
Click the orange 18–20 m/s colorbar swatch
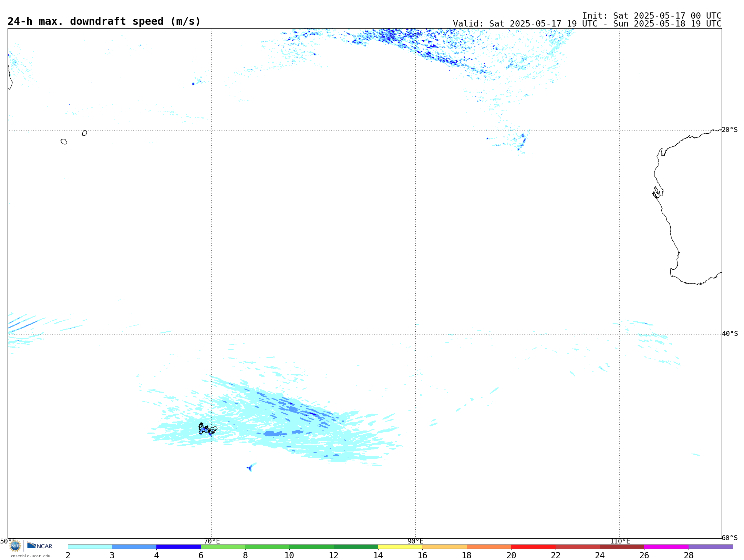[489, 547]
